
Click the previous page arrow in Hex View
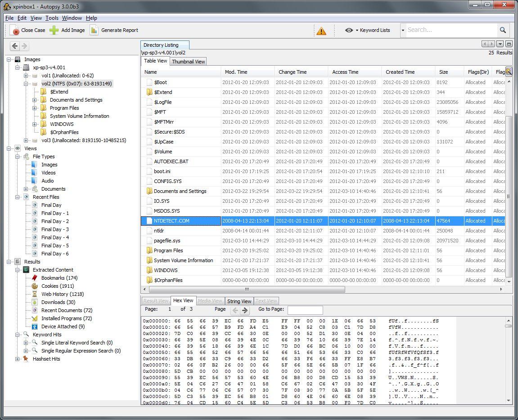[235, 310]
